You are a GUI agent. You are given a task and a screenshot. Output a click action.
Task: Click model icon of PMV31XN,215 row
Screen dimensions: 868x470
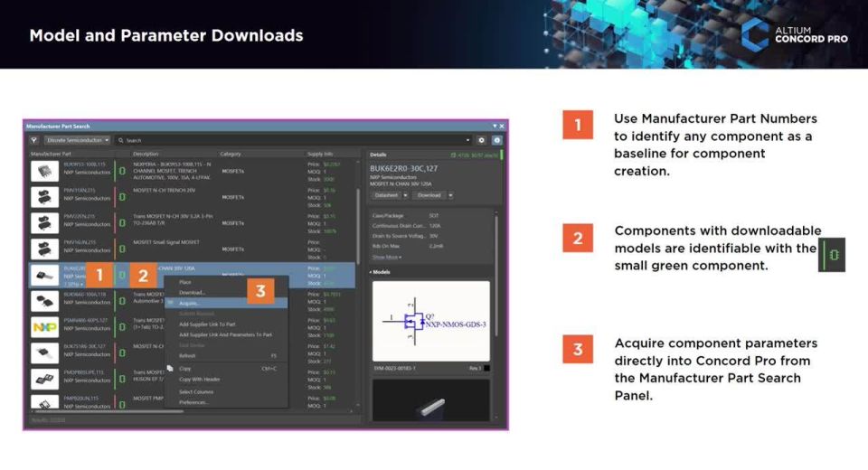pyautogui.click(x=122, y=197)
